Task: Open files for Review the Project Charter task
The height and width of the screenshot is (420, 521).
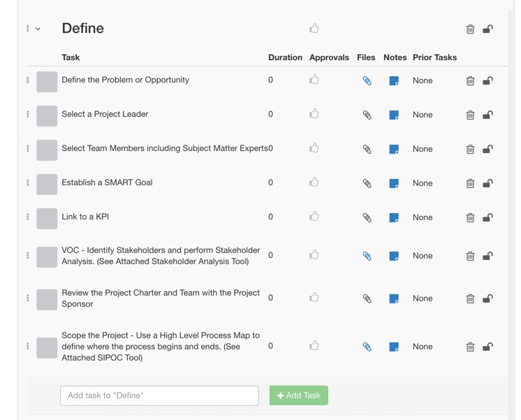Action: [367, 298]
